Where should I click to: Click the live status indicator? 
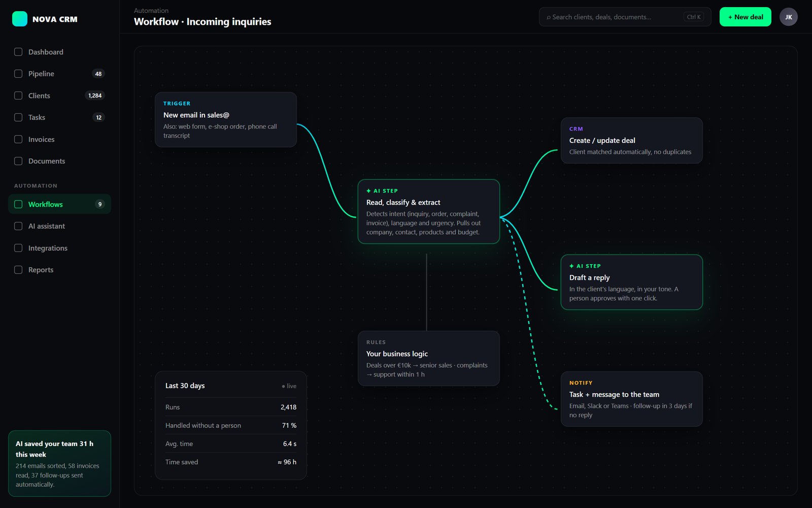click(x=289, y=386)
